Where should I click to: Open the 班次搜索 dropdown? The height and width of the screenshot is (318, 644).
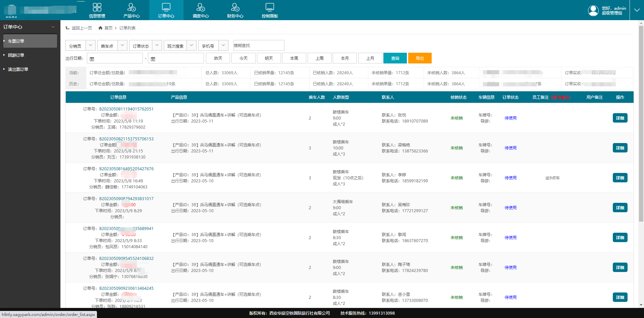[x=180, y=45]
